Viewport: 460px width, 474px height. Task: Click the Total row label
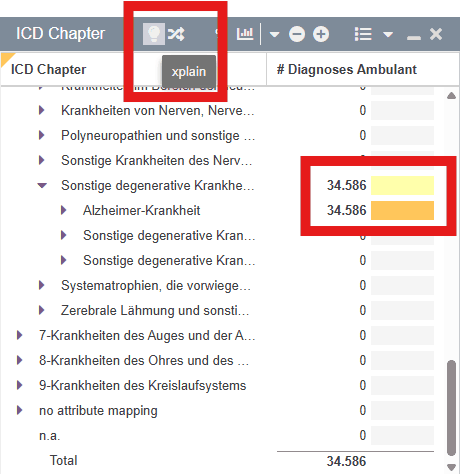63,460
